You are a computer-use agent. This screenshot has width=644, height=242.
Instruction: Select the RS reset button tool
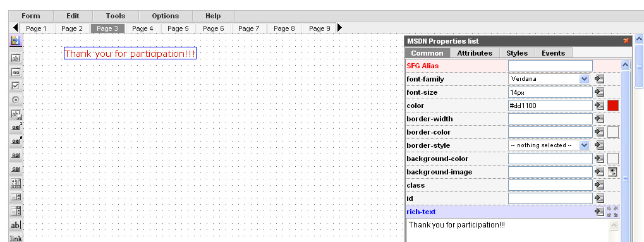[x=16, y=155]
